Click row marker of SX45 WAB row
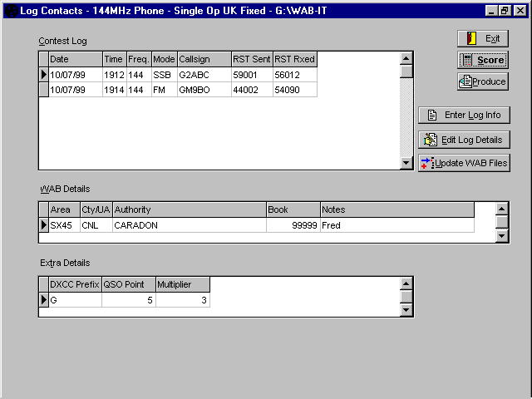The height and width of the screenshot is (399, 532). point(44,225)
